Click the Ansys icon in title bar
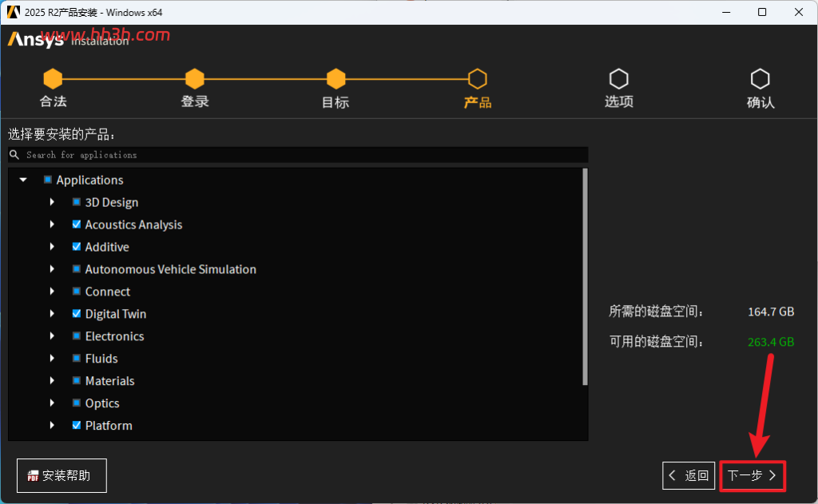Image resolution: width=818 pixels, height=504 pixels. [x=13, y=12]
